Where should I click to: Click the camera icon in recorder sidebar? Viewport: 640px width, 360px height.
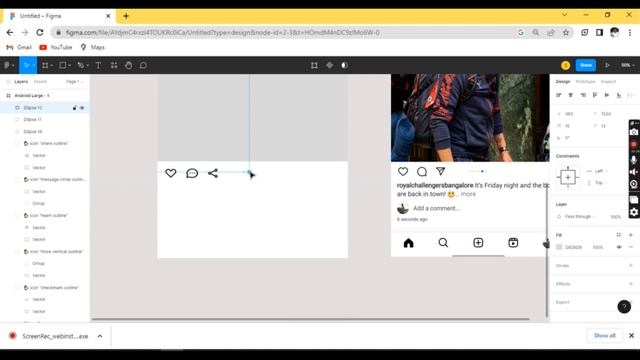[634, 132]
